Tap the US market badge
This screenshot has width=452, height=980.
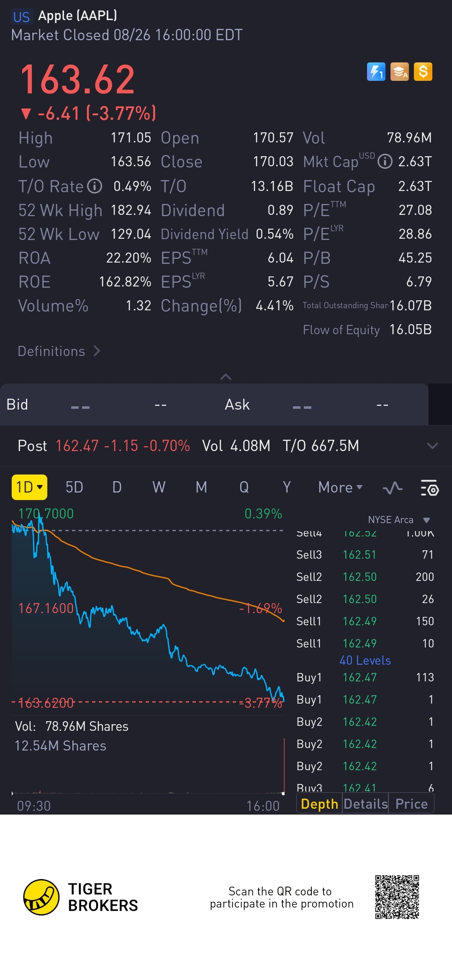21,17
